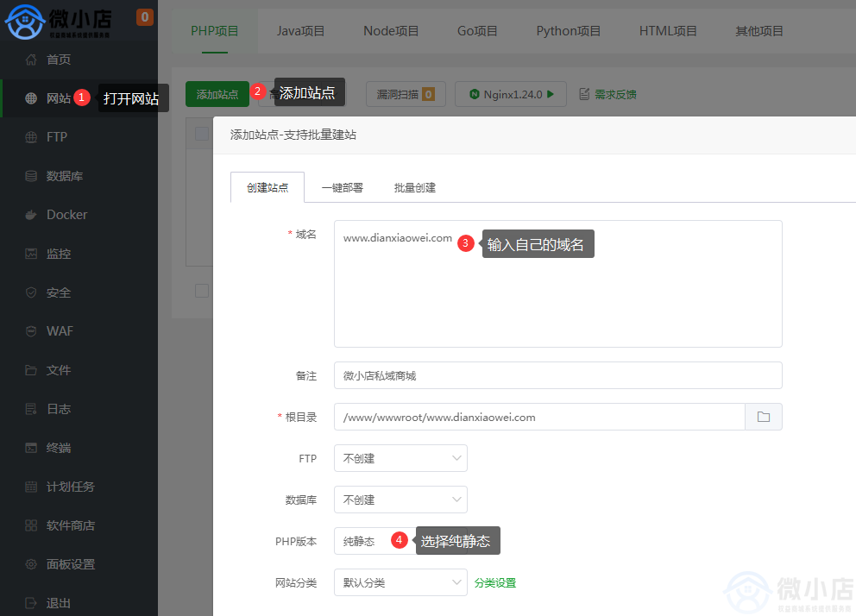
Task: Open the 文件 folder icon in sidebar
Action: tap(31, 370)
